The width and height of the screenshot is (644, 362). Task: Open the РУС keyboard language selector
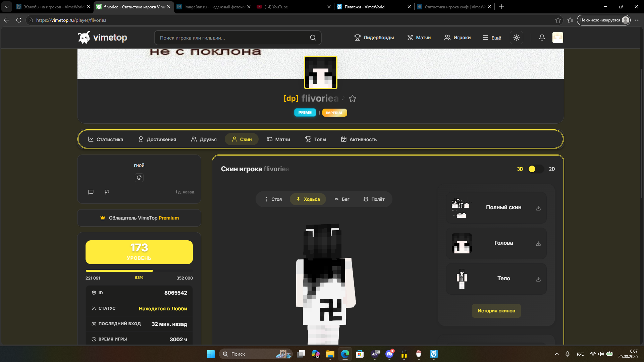tap(580, 354)
